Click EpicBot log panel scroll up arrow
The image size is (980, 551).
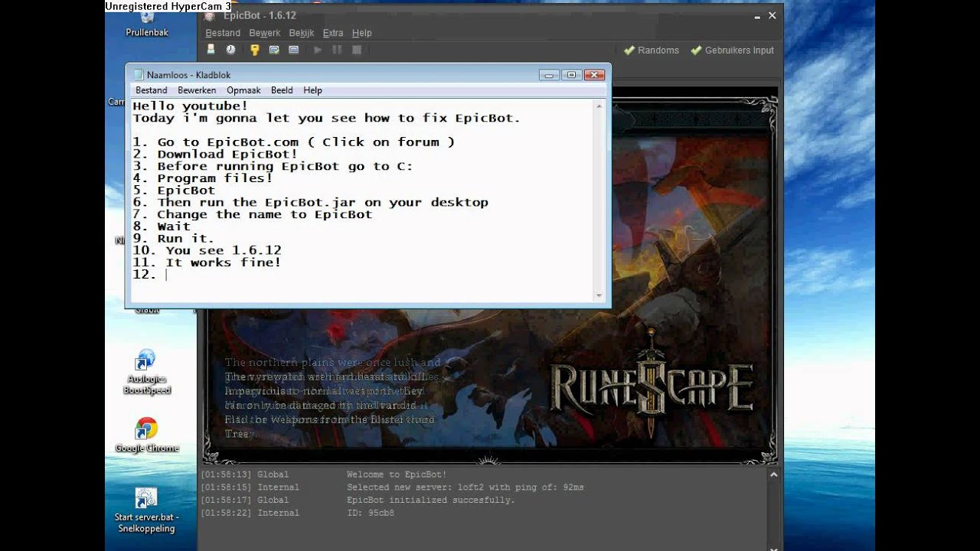774,474
